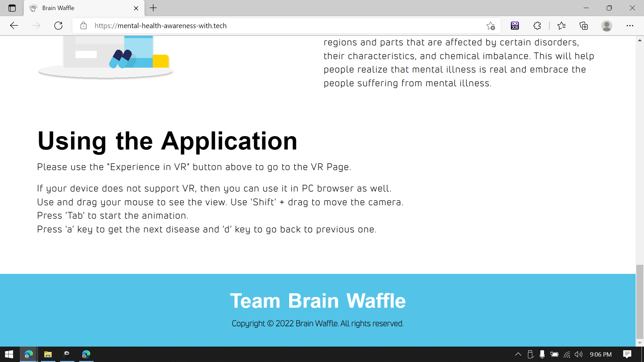Click the user profile avatar

(606, 25)
